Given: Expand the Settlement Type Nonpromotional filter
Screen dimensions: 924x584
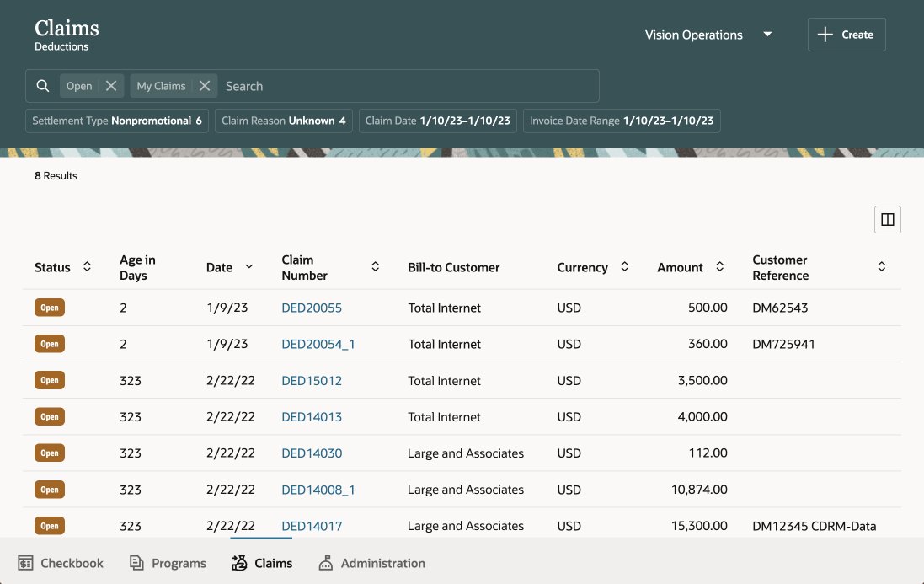Looking at the screenshot, I should pos(116,121).
